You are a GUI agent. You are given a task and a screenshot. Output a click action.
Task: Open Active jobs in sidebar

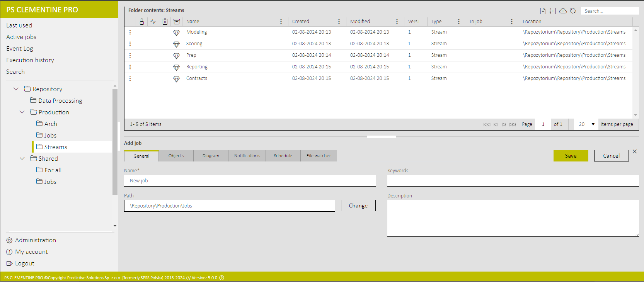(x=21, y=37)
